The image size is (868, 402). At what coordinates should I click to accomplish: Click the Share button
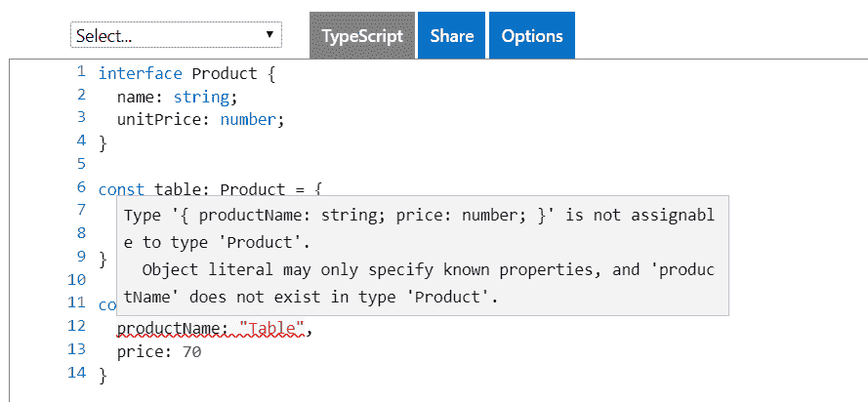point(452,36)
